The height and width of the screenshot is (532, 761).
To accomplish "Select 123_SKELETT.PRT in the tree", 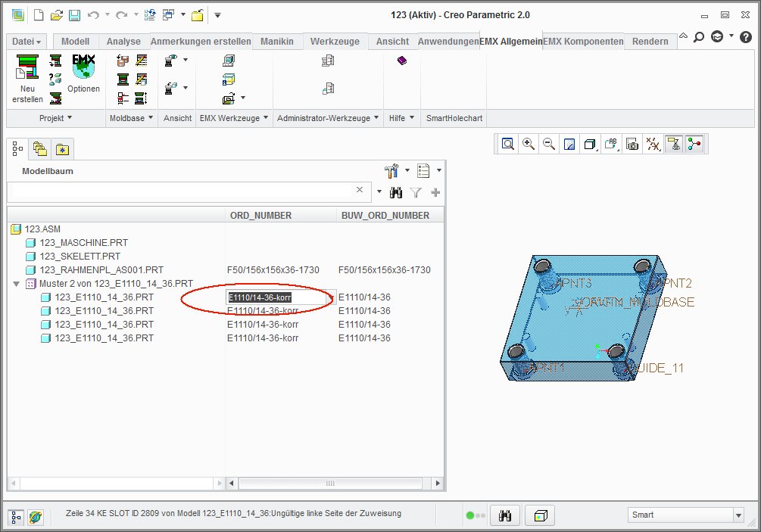I will pyautogui.click(x=80, y=256).
